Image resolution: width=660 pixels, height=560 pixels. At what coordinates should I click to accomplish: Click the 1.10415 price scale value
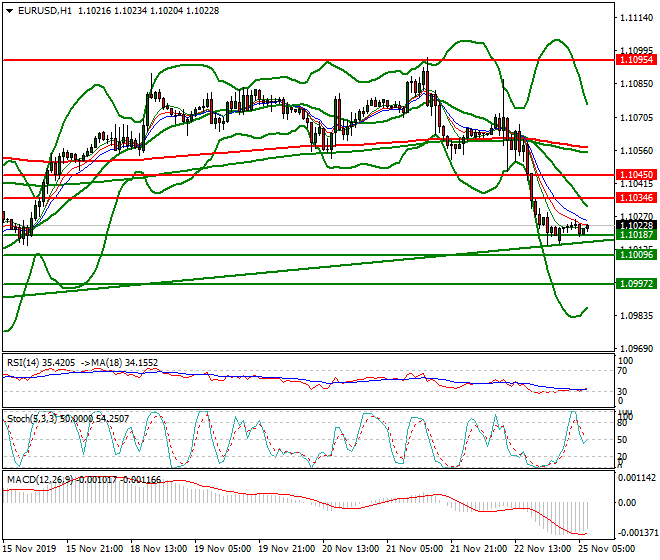tap(637, 184)
